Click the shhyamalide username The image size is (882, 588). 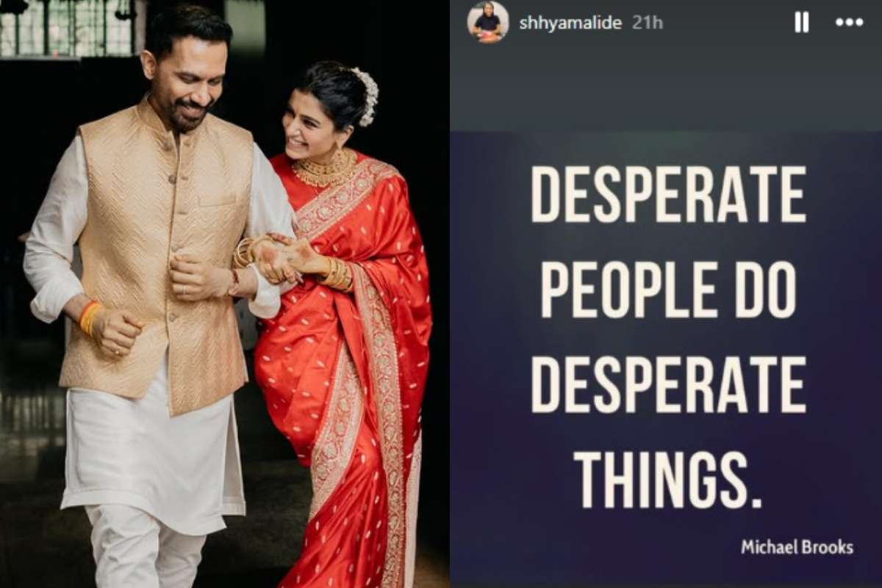click(570, 23)
